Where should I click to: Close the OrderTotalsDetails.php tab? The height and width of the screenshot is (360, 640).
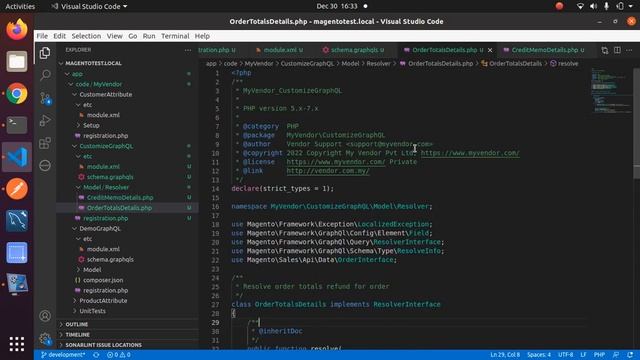[490, 50]
